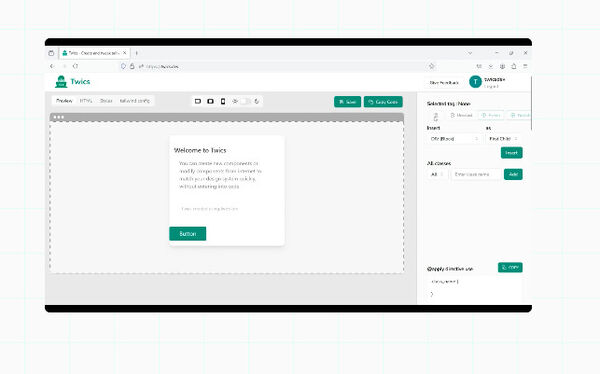The width and height of the screenshot is (600, 374).
Task: Open the third tab next to HTML
Action: (106, 101)
